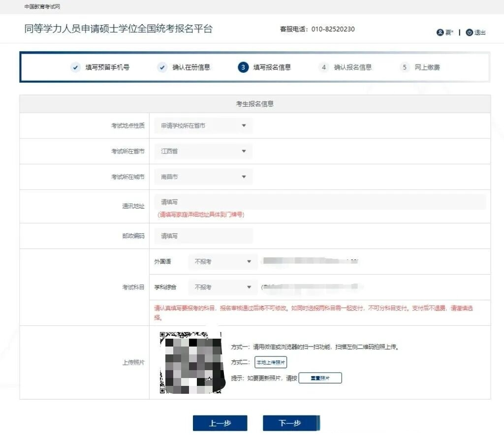Click the circled number 4 step indicator
This screenshot has height=443, width=504.
(323, 67)
